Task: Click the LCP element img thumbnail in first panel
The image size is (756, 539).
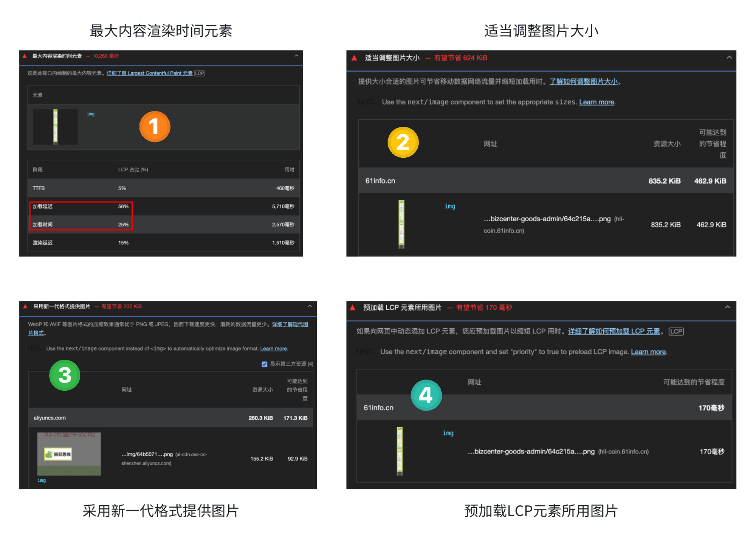Action: tap(56, 127)
